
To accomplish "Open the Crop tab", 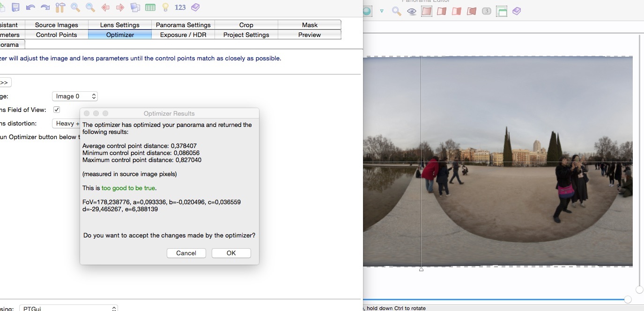I will pos(246,25).
